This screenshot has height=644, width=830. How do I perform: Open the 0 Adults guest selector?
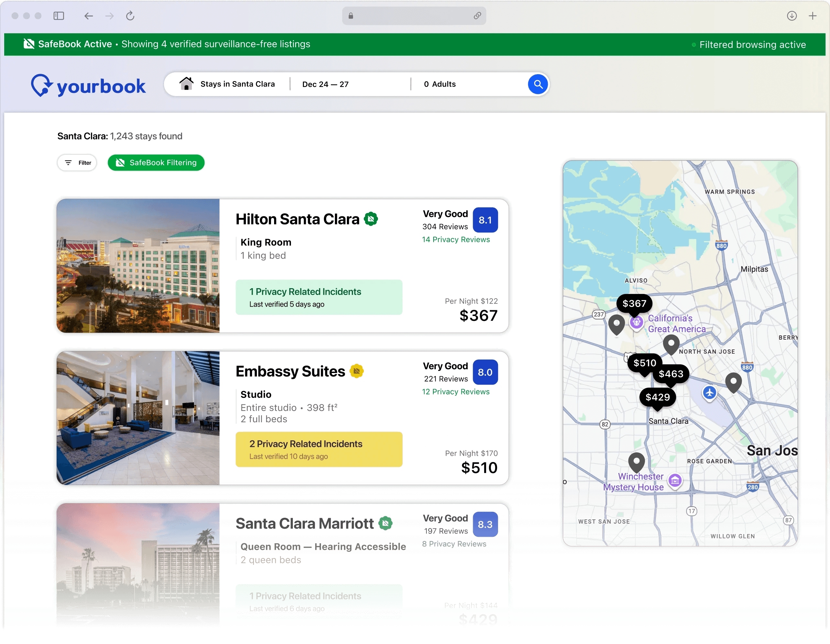point(440,85)
